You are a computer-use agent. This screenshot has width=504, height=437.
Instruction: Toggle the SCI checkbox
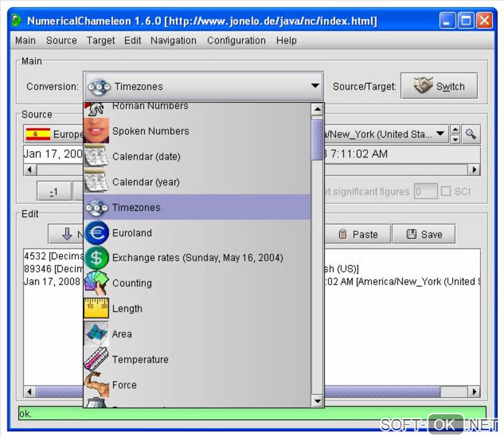click(446, 191)
